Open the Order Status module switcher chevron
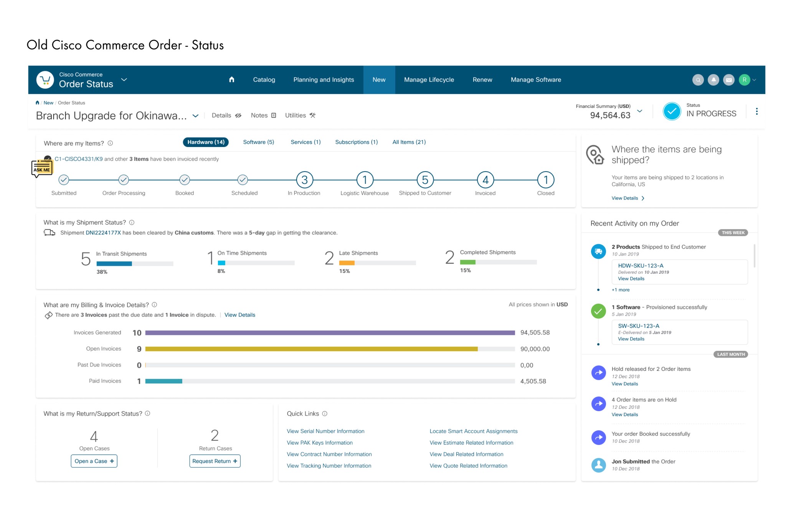The width and height of the screenshot is (786, 532). tap(124, 79)
